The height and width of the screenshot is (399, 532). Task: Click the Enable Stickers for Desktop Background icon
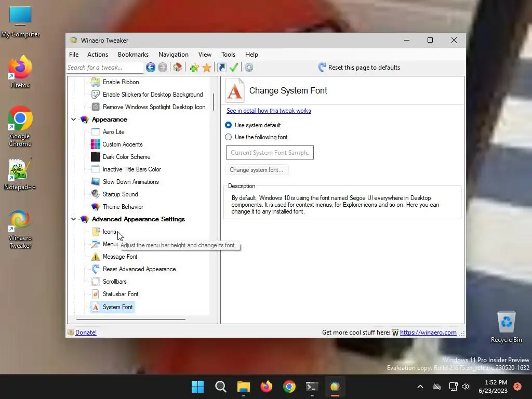point(96,95)
